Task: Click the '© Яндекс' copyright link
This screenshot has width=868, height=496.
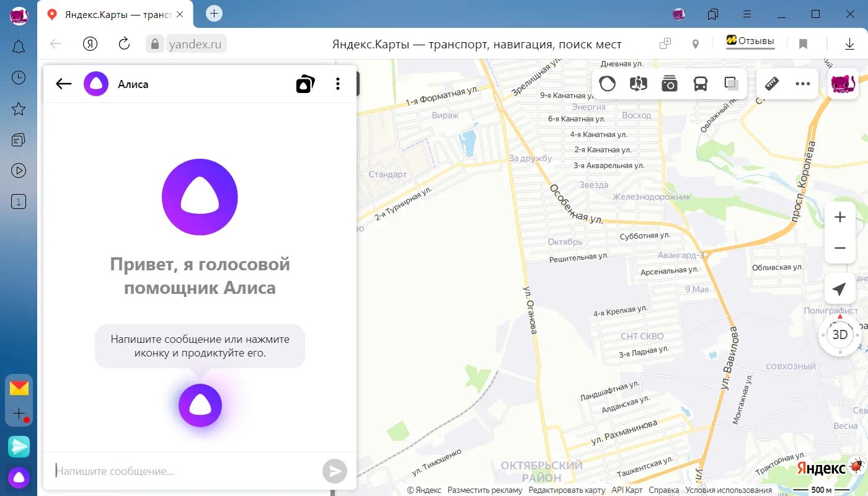Action: click(x=424, y=490)
